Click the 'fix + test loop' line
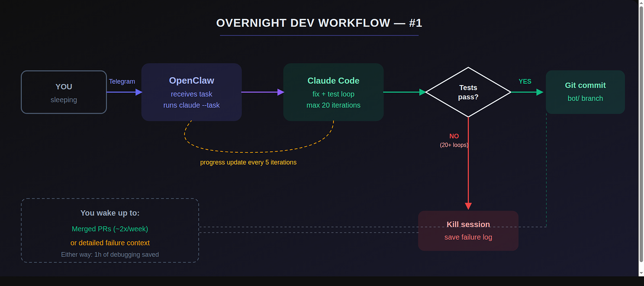The width and height of the screenshot is (644, 286). click(x=333, y=94)
